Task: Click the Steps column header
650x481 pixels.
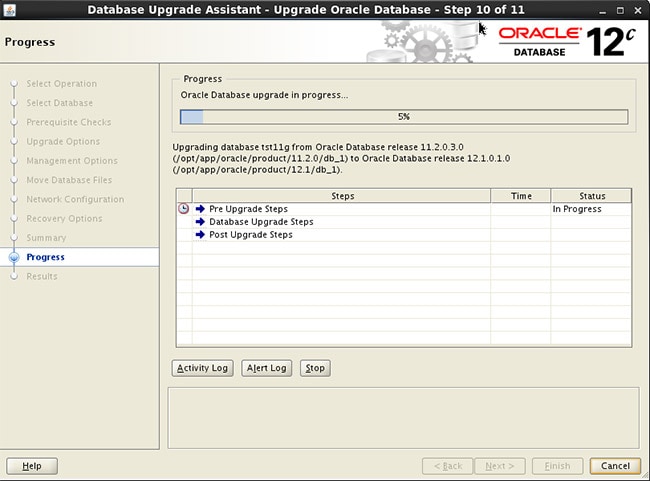Action: coord(342,196)
